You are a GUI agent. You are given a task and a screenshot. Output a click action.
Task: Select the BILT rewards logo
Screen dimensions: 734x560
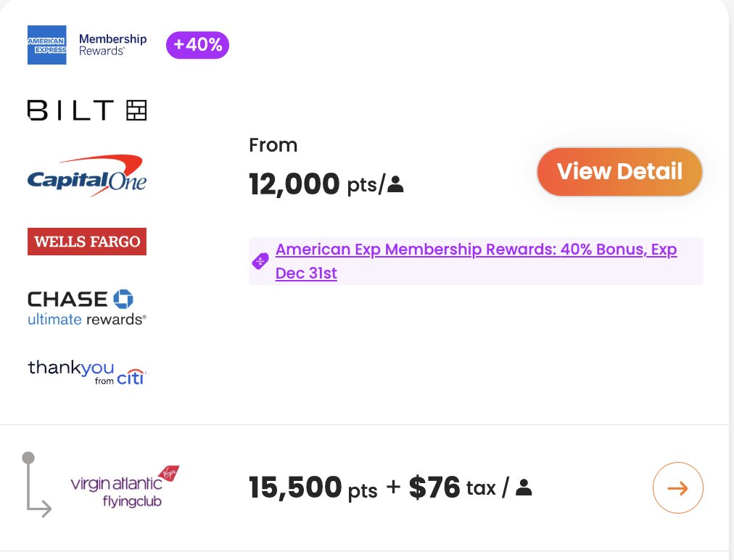87,110
